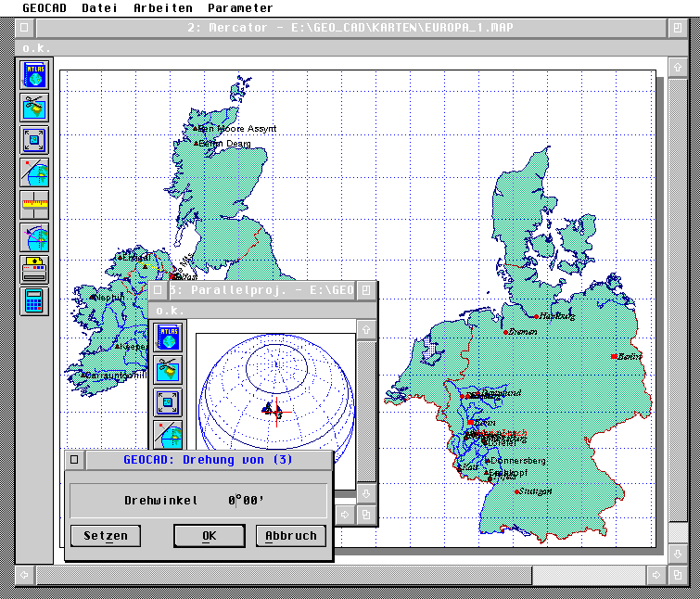Click the zoom-to-fit tool in the Mercator toolbar
This screenshot has height=599, width=700.
pos(34,141)
